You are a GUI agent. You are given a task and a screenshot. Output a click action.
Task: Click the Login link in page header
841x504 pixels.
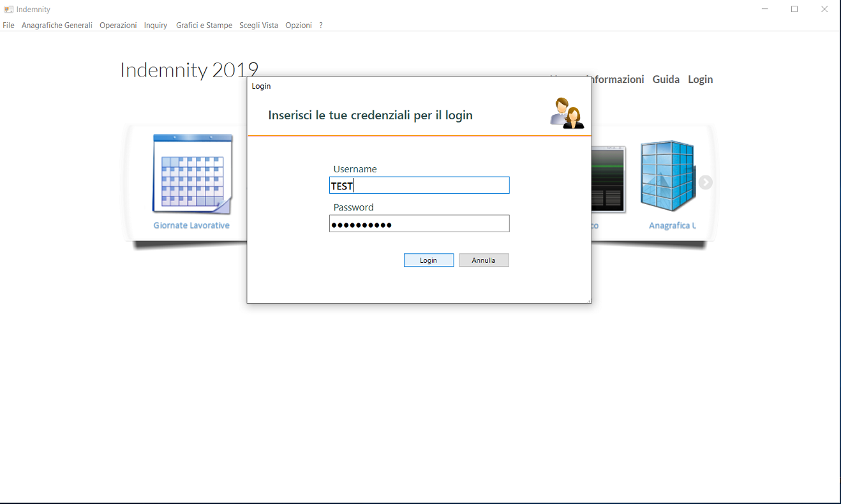coord(700,80)
